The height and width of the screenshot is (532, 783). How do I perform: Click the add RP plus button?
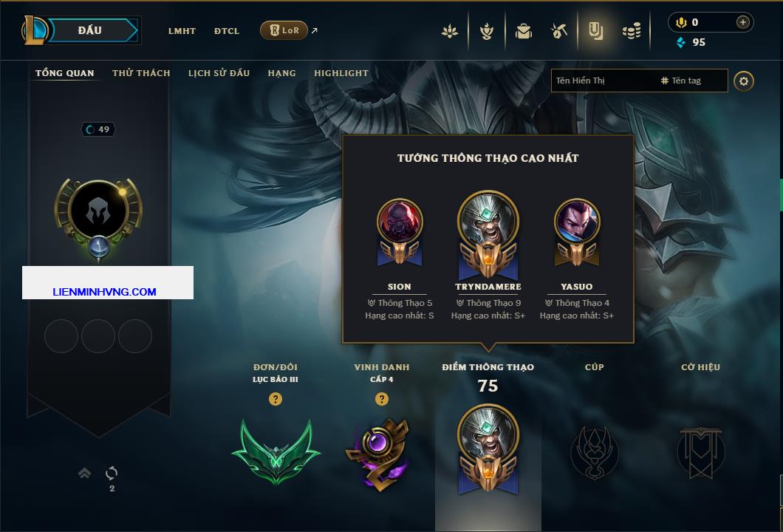click(742, 22)
